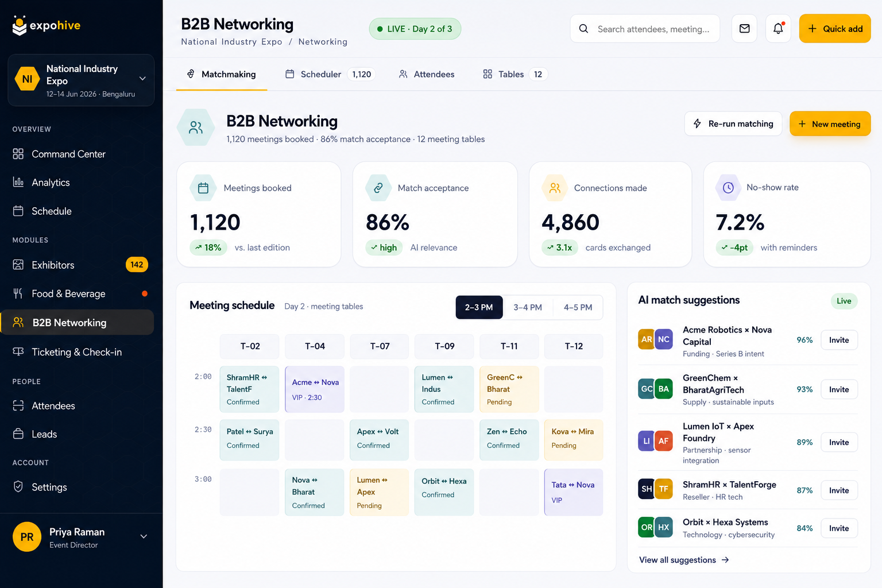Click the No-show rate clock hexagon icon
Image resolution: width=882 pixels, height=588 pixels.
tap(728, 188)
